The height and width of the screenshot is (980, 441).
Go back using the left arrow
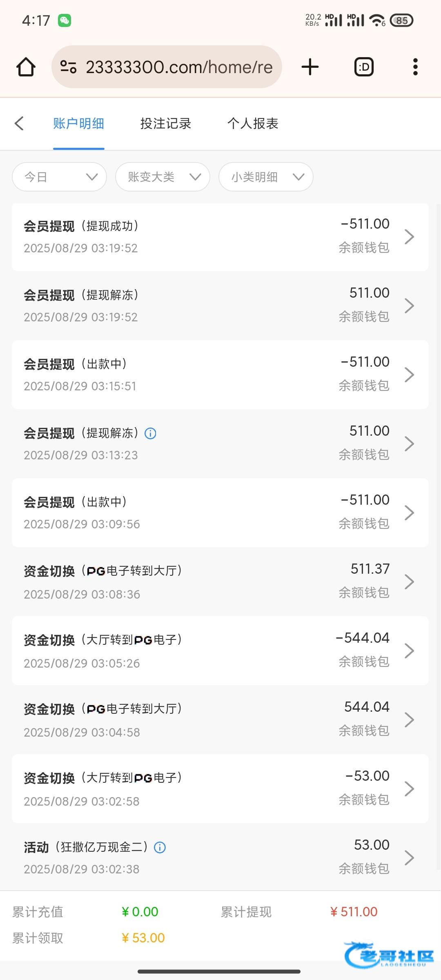(x=19, y=123)
